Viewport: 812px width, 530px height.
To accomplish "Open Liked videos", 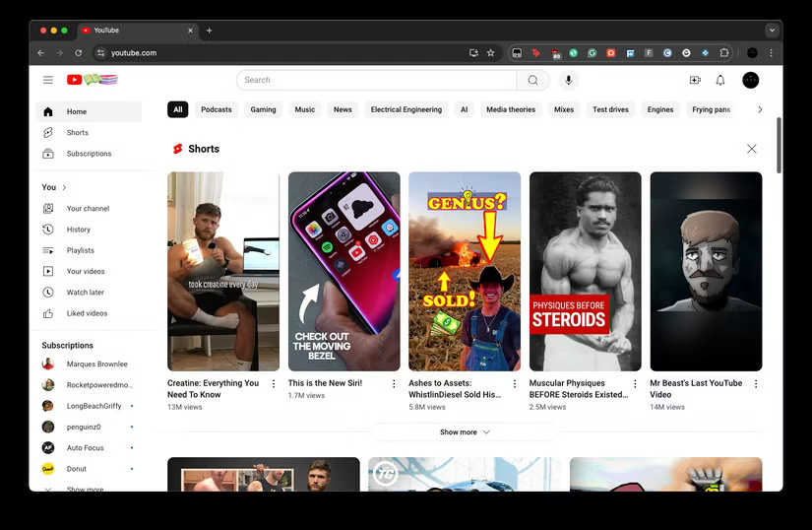I will [x=89, y=313].
